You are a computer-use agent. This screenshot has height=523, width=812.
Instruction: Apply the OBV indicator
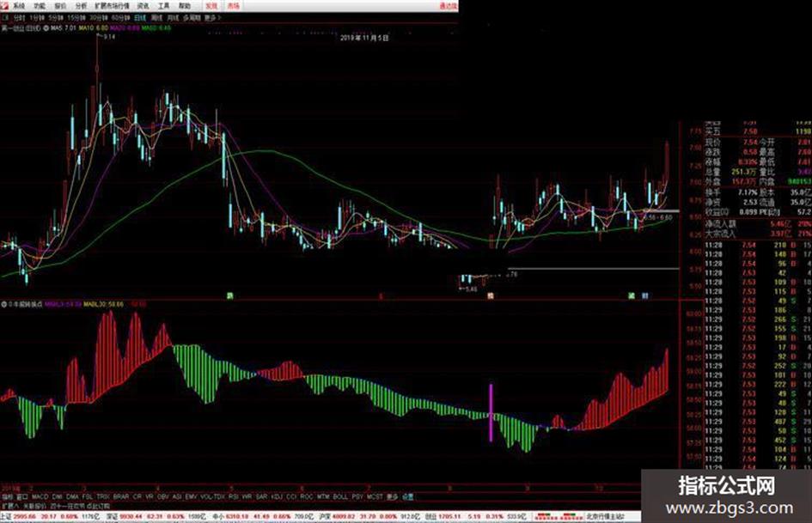coord(162,496)
